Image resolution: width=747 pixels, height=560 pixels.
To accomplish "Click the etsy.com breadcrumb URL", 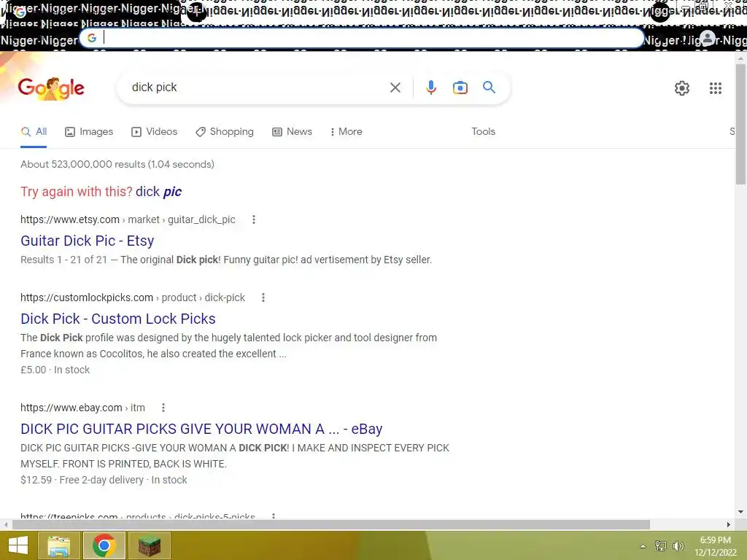I will (x=128, y=219).
